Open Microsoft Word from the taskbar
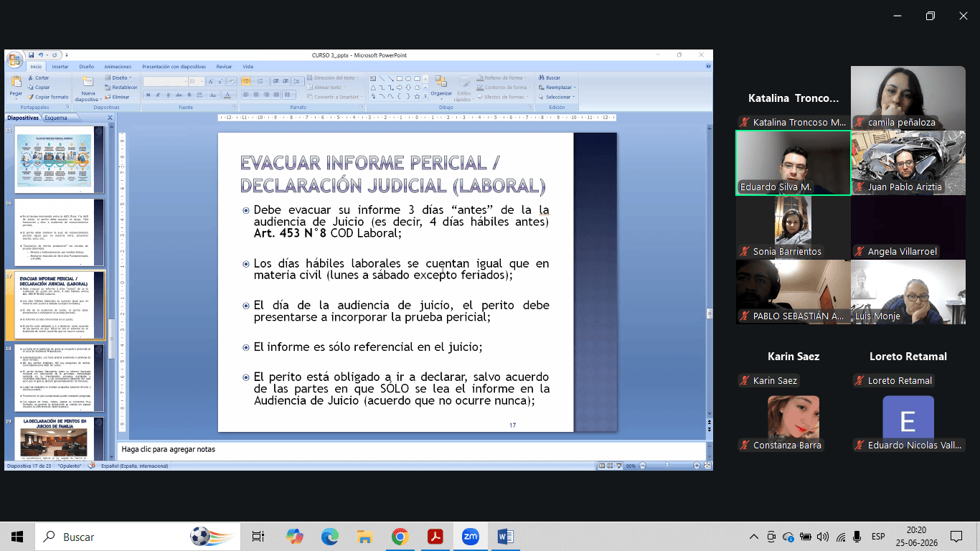This screenshot has width=980, height=551. [505, 537]
